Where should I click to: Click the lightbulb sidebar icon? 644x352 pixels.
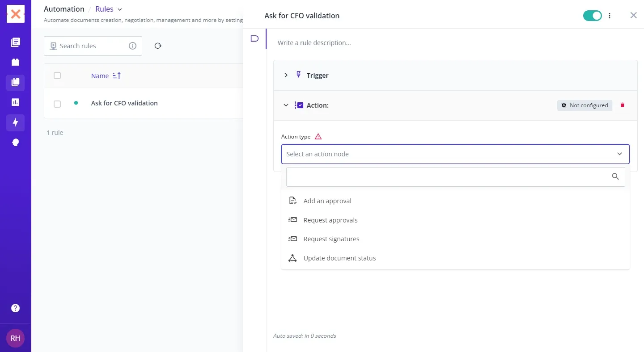(x=15, y=142)
